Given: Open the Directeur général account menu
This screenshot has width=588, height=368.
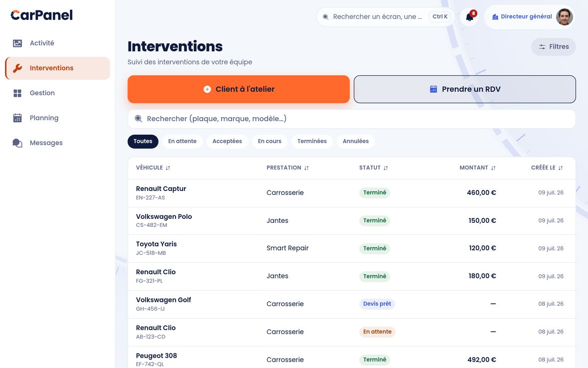Looking at the screenshot, I should [x=530, y=16].
